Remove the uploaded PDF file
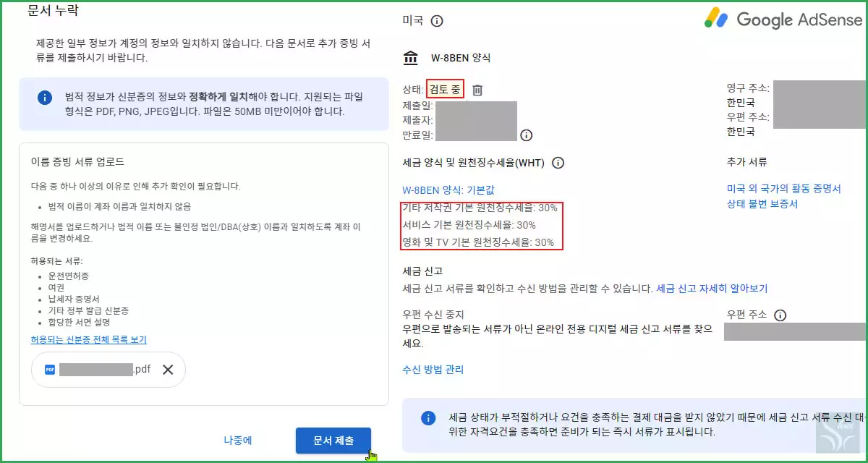Image resolution: width=868 pixels, height=463 pixels. pyautogui.click(x=168, y=369)
